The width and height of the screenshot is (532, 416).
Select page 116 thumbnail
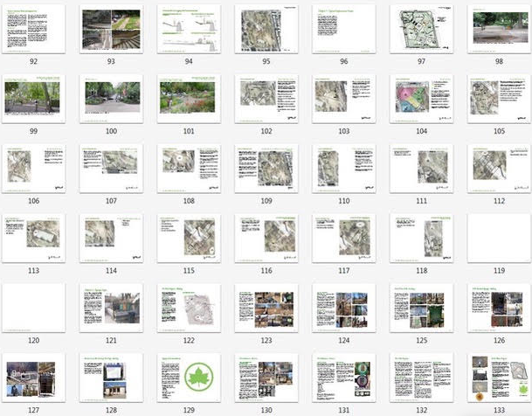(x=266, y=238)
